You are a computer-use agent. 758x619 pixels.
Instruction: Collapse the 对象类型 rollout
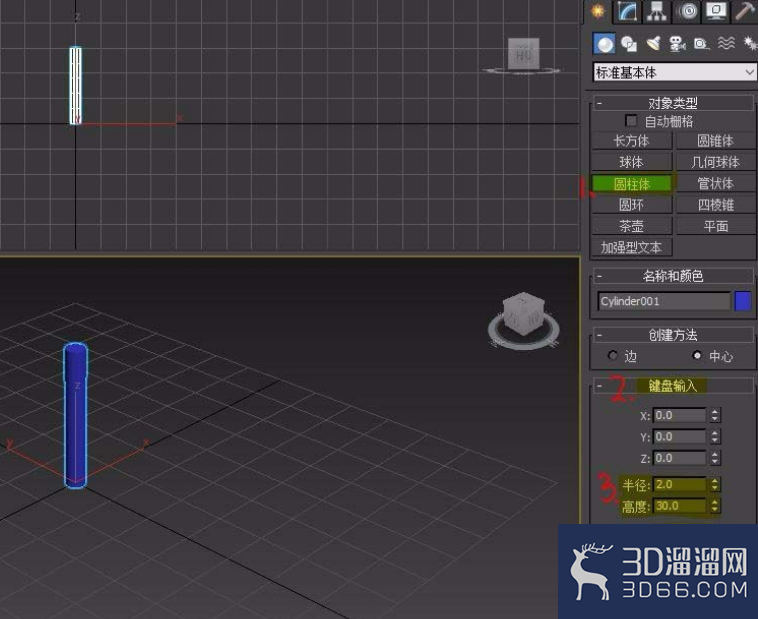(673, 103)
